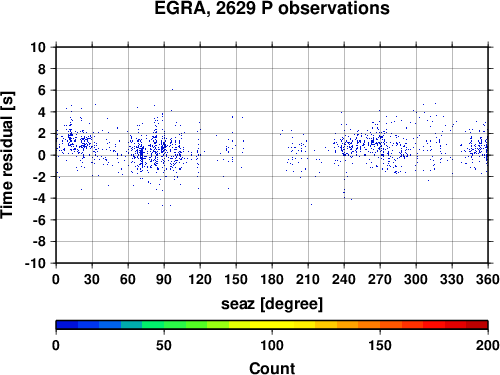
Task: Click the plot title EGRA 2629 P observations
Action: [x=272, y=8]
